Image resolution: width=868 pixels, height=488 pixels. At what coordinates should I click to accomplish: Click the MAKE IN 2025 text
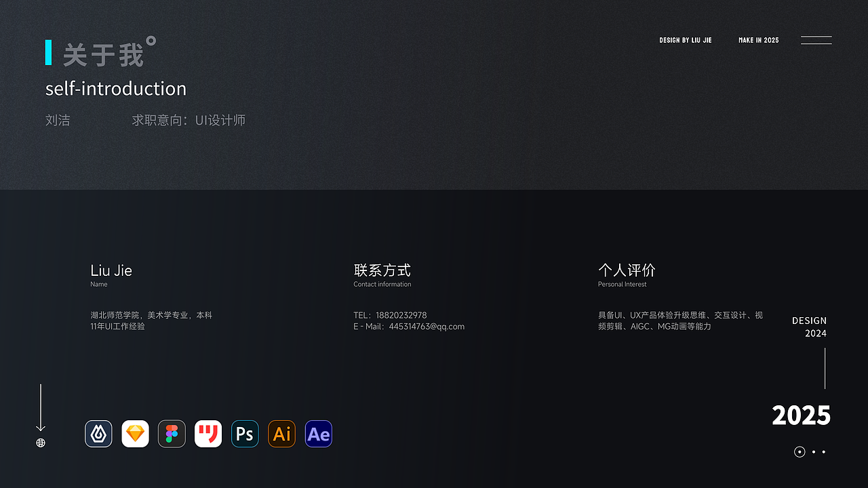(x=758, y=40)
